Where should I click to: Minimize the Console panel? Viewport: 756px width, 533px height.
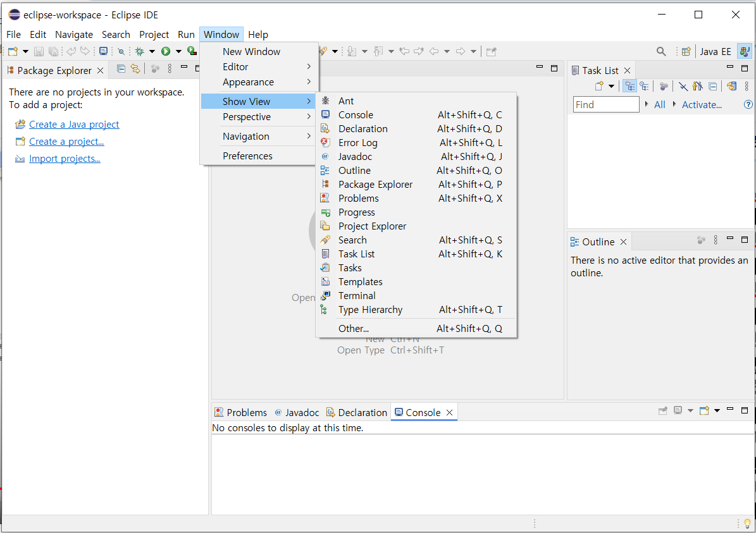(730, 409)
